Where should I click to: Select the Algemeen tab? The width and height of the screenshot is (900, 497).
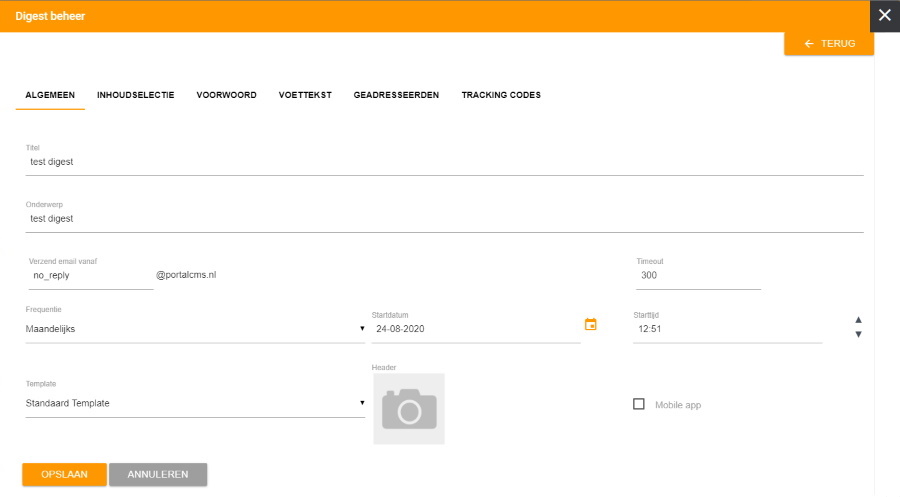[x=50, y=95]
